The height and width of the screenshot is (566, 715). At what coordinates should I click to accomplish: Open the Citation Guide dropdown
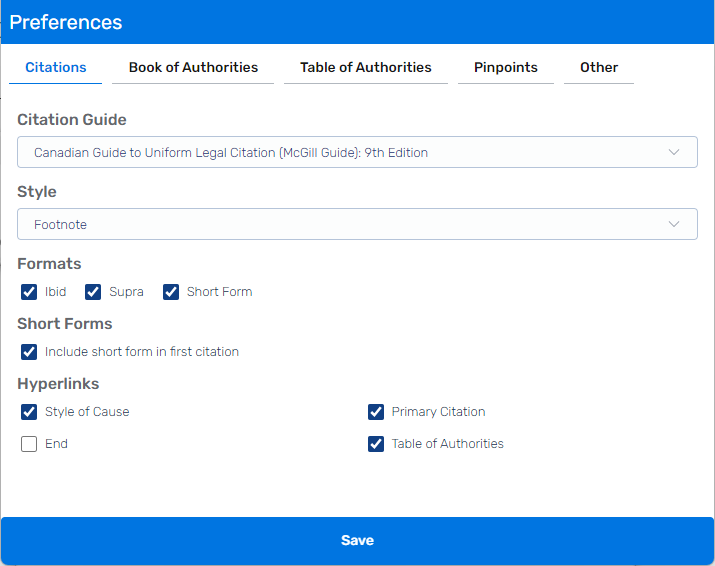pos(358,152)
